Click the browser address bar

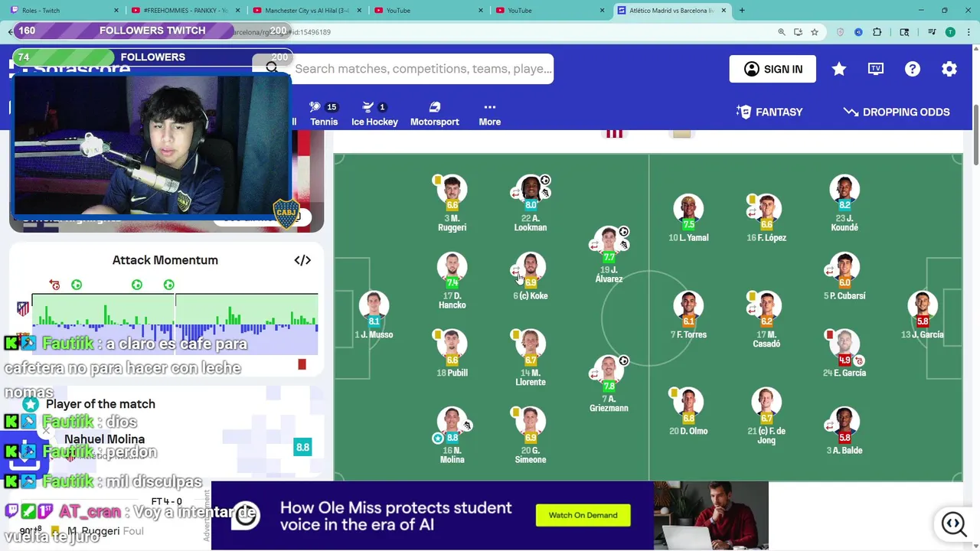(x=490, y=32)
